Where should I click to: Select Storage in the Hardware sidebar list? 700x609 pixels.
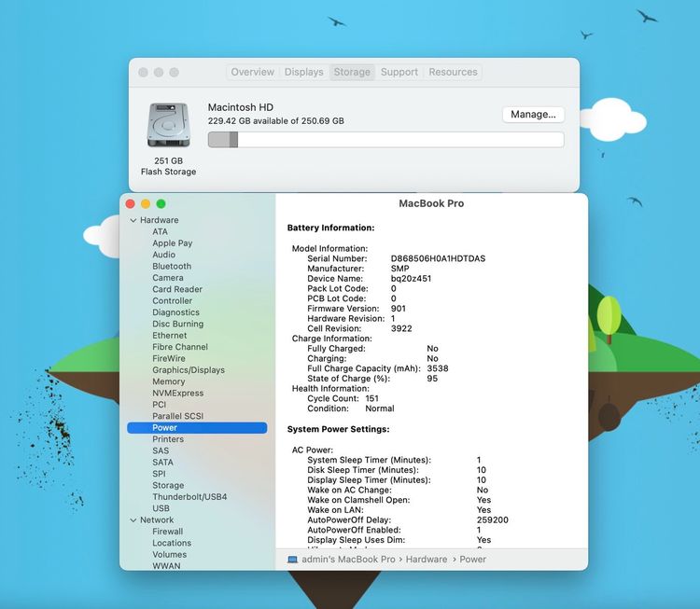pos(168,485)
